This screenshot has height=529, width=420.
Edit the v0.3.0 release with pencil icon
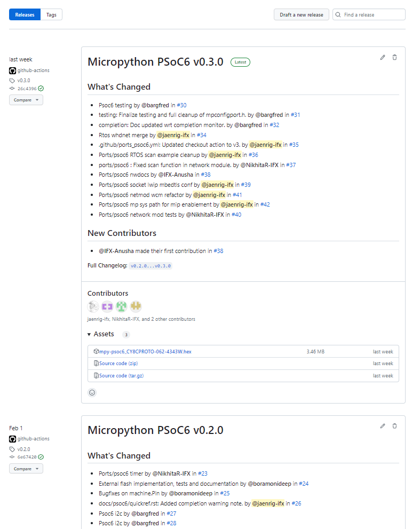point(383,57)
